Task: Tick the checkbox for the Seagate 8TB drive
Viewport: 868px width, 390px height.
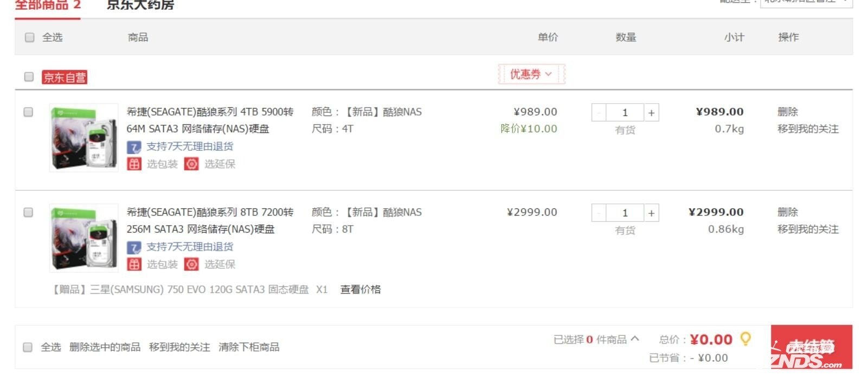Action: tap(28, 212)
